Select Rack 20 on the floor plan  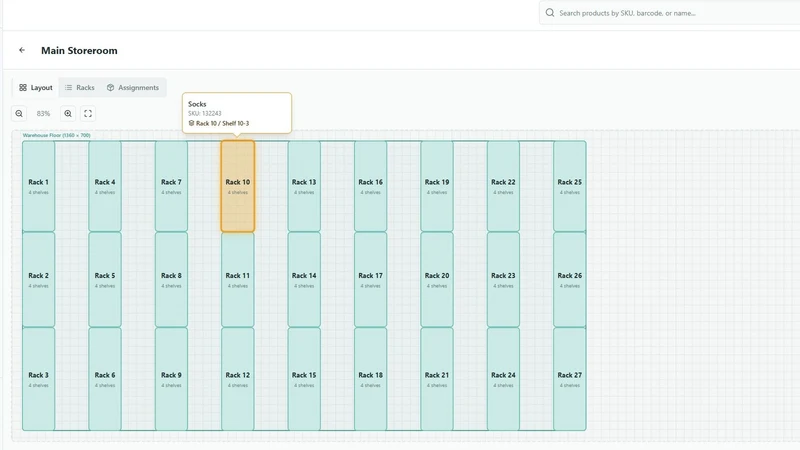coord(437,280)
